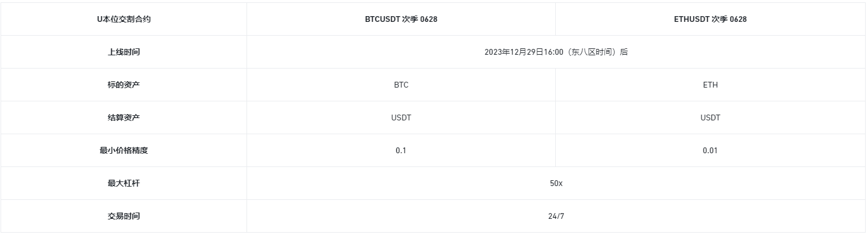Image resolution: width=868 pixels, height=235 pixels.
Task: Click the U本位交割合约 header cell
Action: click(x=124, y=19)
